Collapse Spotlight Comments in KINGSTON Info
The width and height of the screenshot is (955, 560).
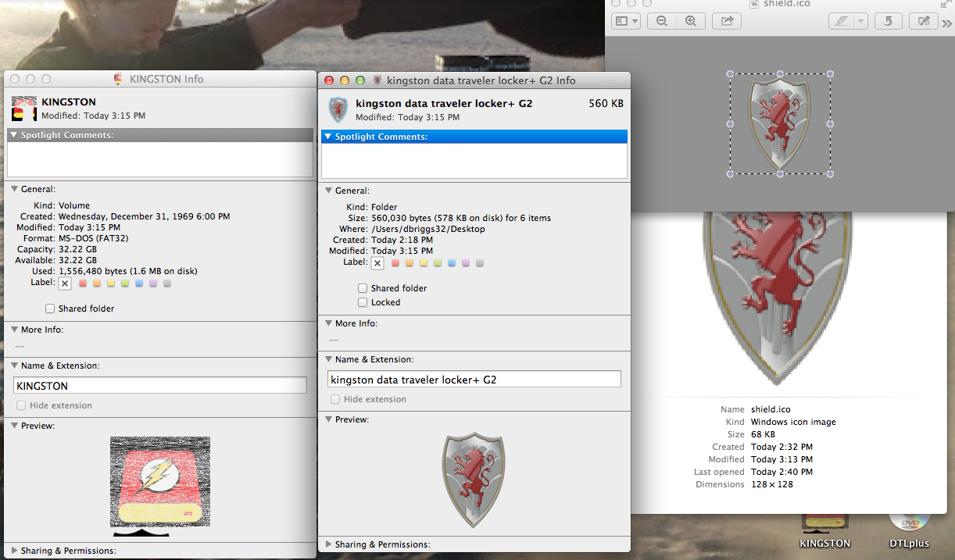click(14, 136)
